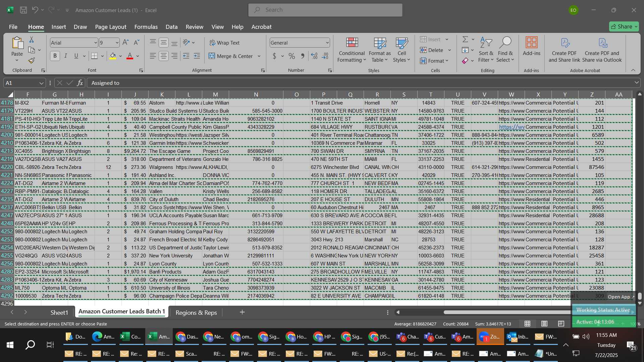This screenshot has height=362, width=644.
Task: Click the Save icon in title bar
Action: pyautogui.click(x=23, y=10)
